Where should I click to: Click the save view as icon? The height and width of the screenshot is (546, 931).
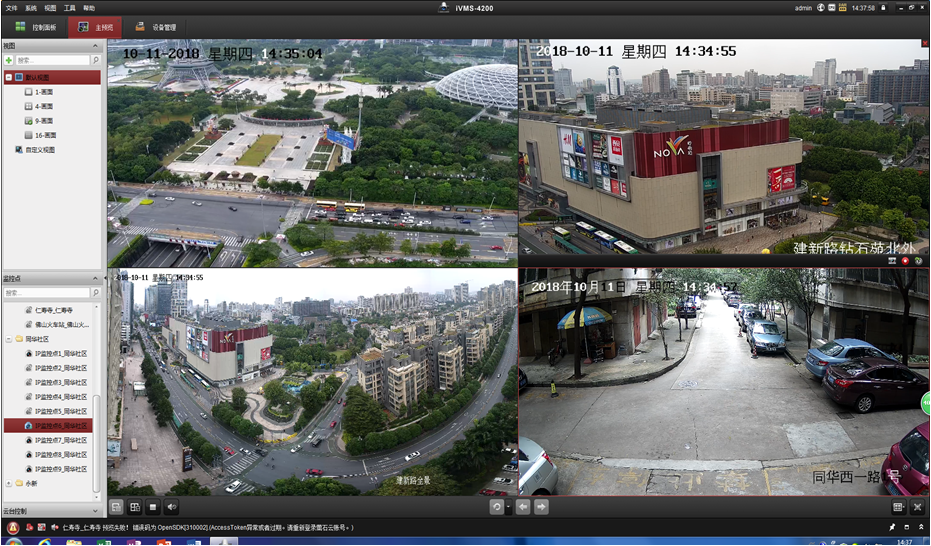135,507
